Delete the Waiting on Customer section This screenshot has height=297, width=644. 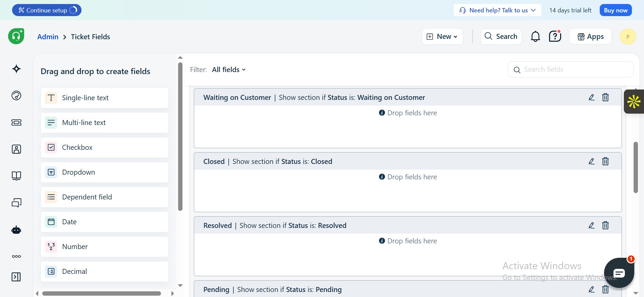click(605, 98)
